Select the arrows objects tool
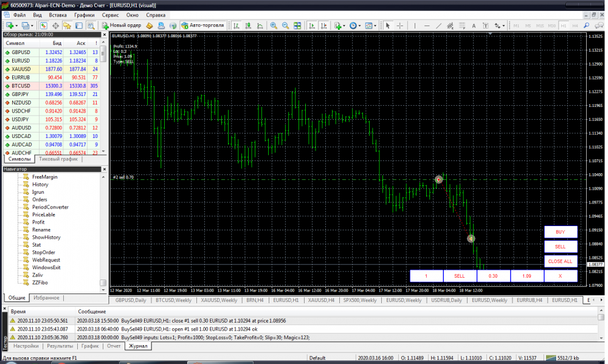Image resolution: width=608 pixels, height=364 pixels. click(497, 26)
